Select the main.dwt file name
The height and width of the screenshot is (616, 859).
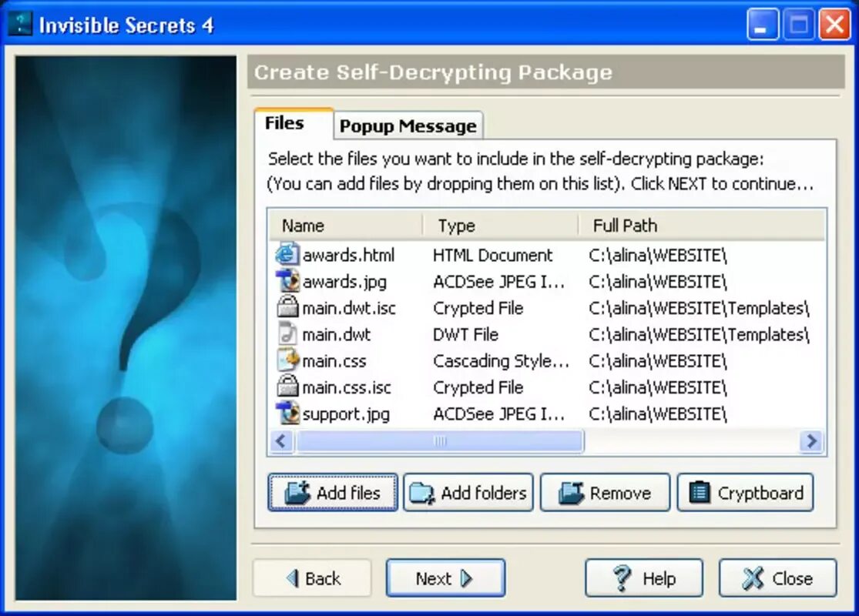click(x=337, y=334)
